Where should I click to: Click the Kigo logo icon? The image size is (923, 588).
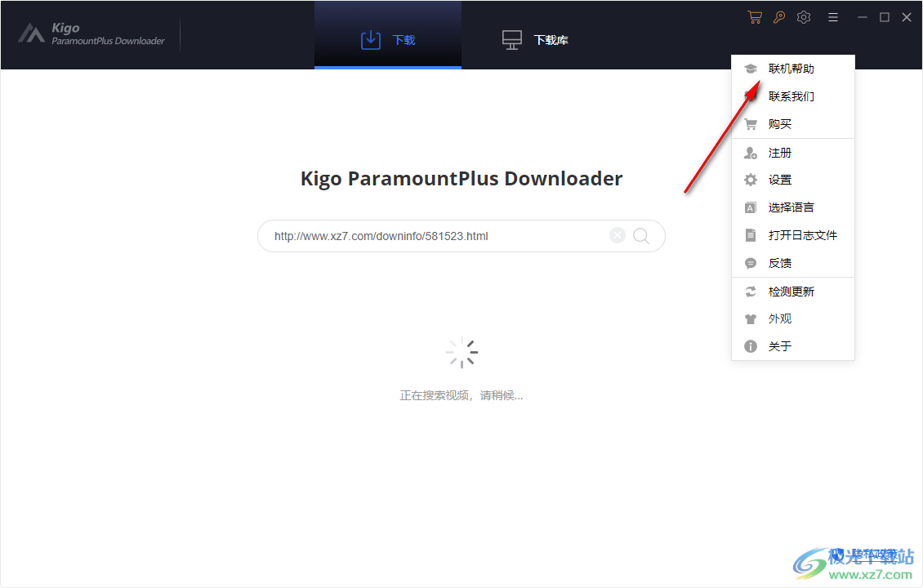(x=31, y=33)
